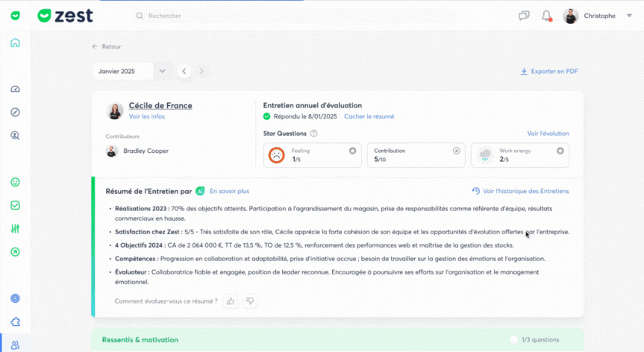The height and width of the screenshot is (352, 644).
Task: Toggle the star on Feeling card
Action: click(x=352, y=151)
